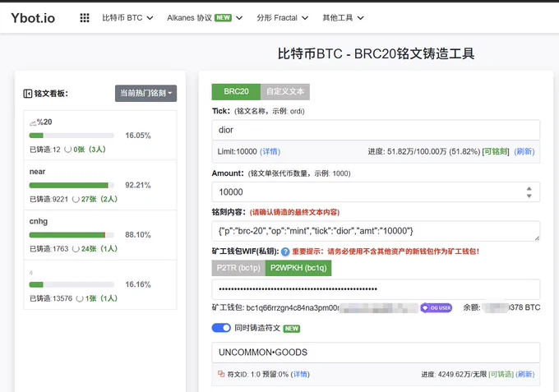Select the near inscription entry
Screen dimensions: 559x392
tap(100, 185)
